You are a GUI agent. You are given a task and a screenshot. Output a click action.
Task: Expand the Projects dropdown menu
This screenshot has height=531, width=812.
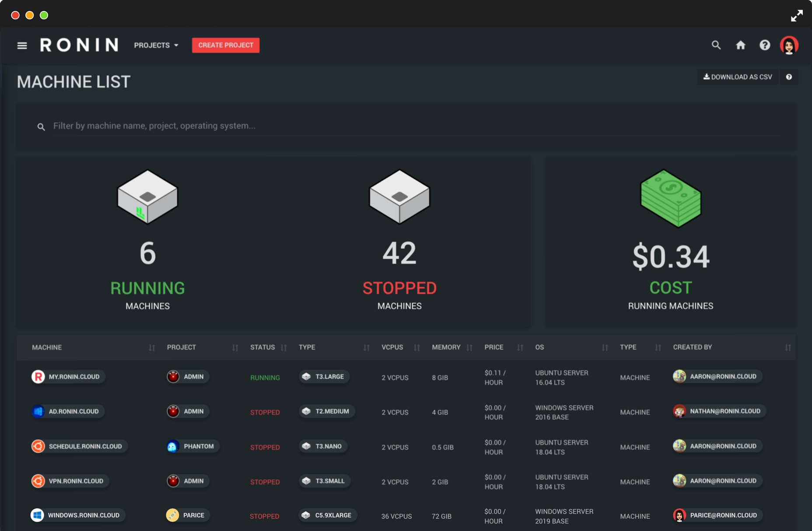point(156,45)
